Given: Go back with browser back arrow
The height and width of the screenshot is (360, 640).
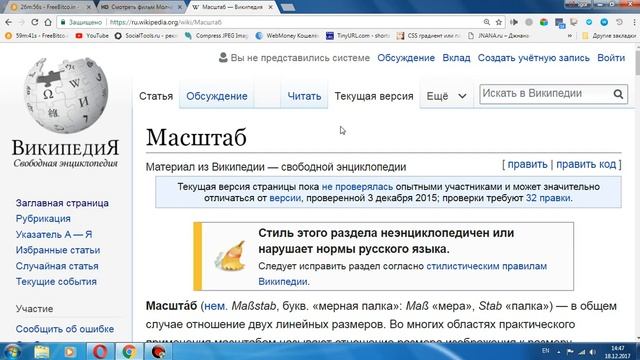Looking at the screenshot, I should 8,22.
